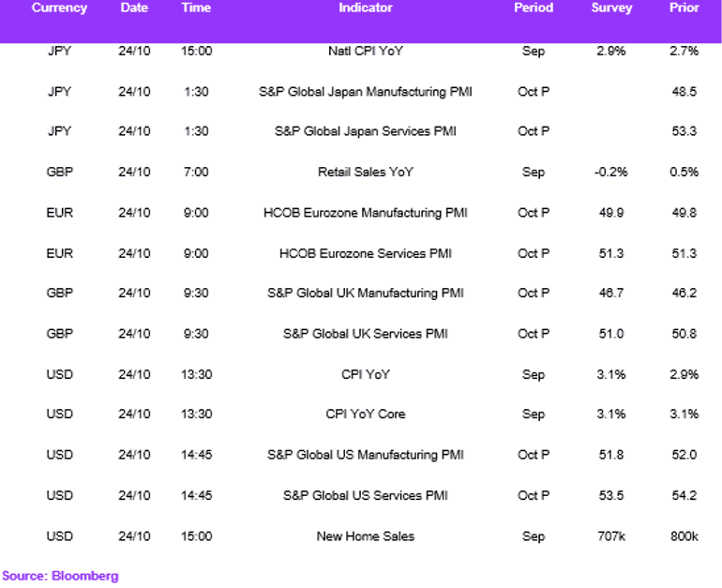Click the Prior column header
Image resolution: width=722 pixels, height=588 pixels.
[684, 8]
